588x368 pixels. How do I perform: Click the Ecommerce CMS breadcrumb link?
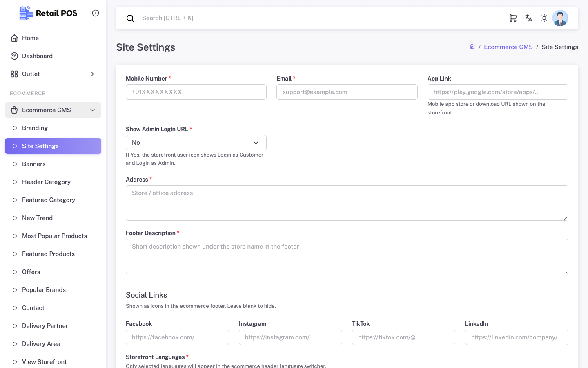[508, 47]
